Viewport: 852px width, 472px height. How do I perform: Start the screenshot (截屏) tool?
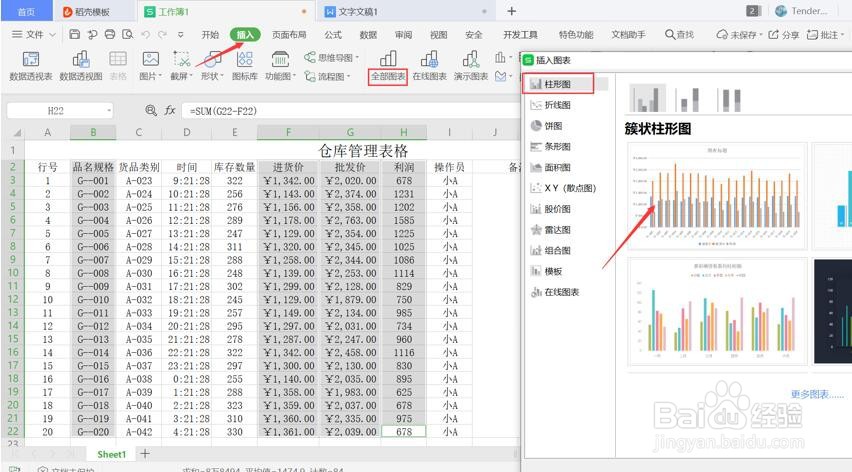(181, 66)
